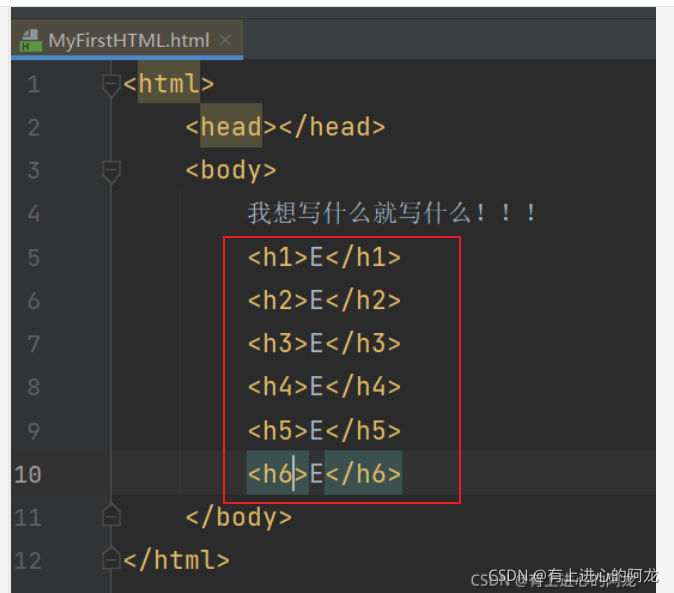Image resolution: width=674 pixels, height=593 pixels.
Task: Click line number 6 in the gutter
Action: click(34, 301)
